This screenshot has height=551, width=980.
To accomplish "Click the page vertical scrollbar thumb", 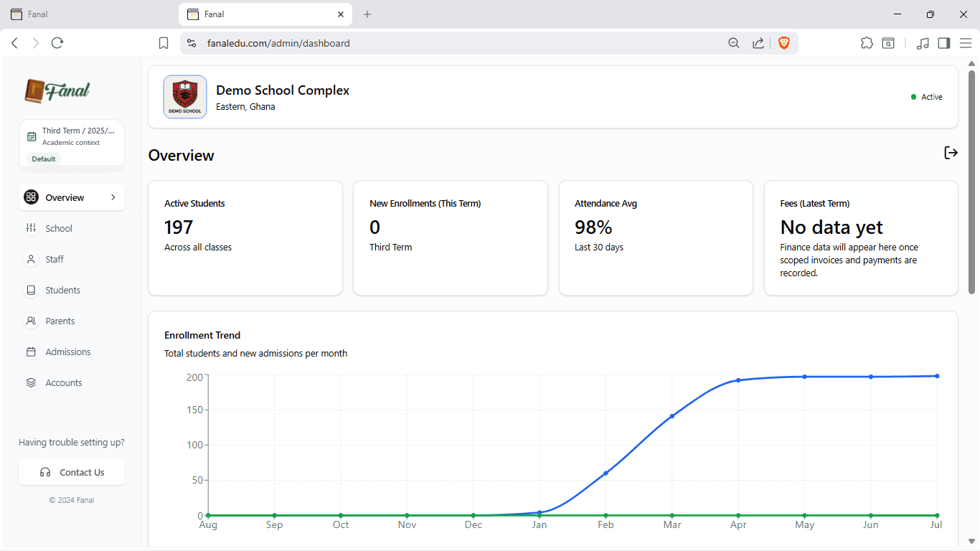I will pyautogui.click(x=972, y=182).
